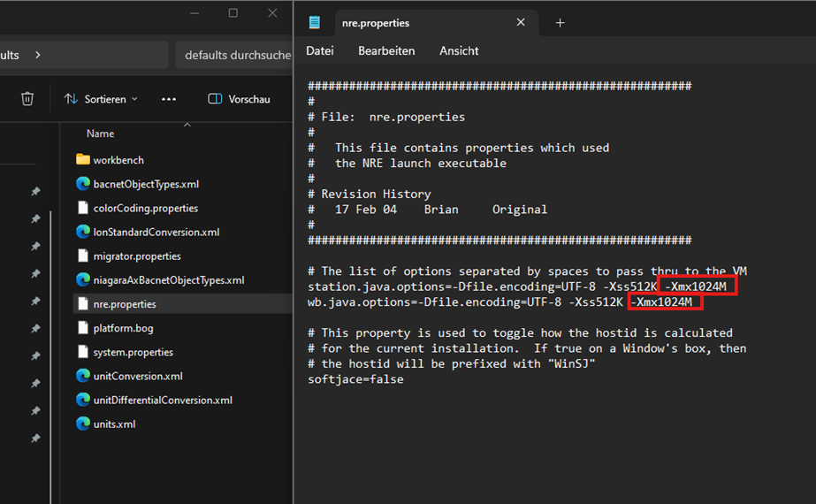Click the trash delete icon in Explorer toolbar
Image resolution: width=816 pixels, height=504 pixels.
[x=27, y=98]
